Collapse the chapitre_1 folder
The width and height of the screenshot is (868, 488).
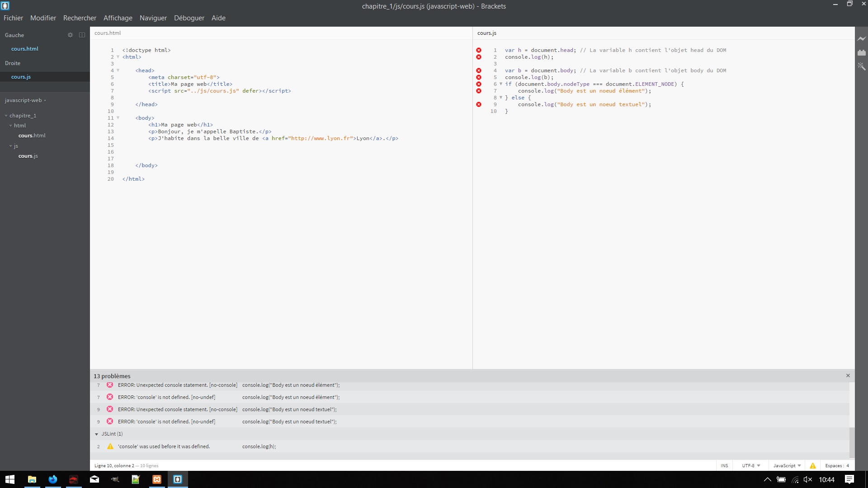6,116
